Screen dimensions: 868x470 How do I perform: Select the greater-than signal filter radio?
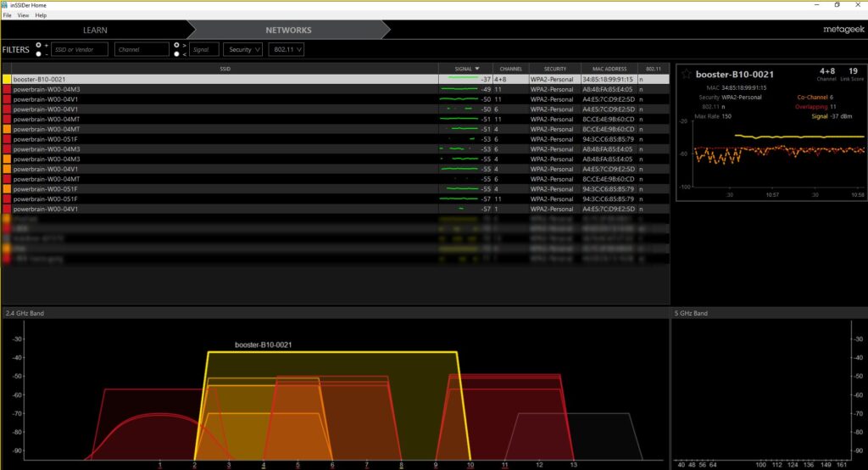pos(176,45)
